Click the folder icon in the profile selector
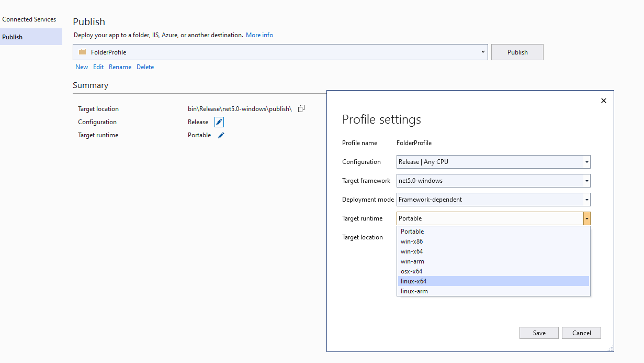 (x=82, y=52)
